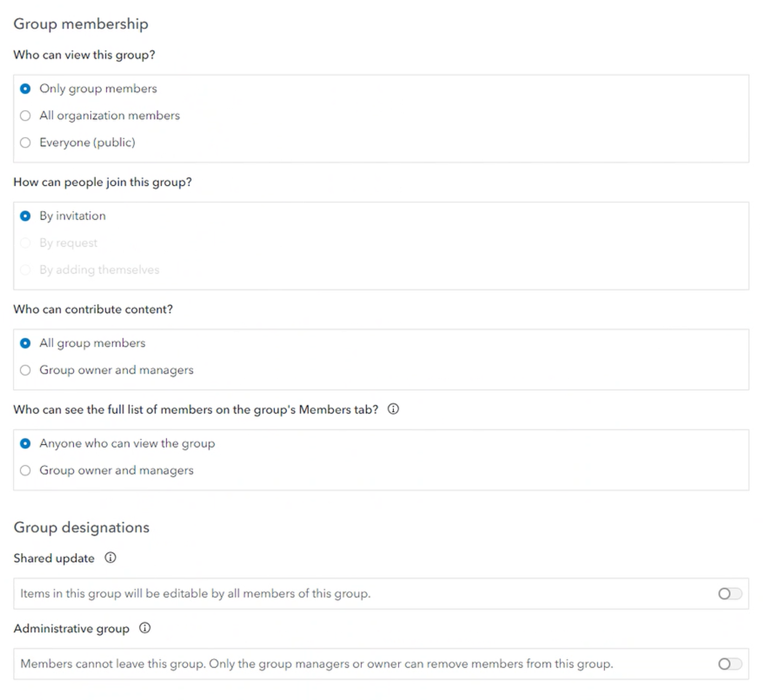The image size is (763, 700).
Task: Choose All organization members option
Action: (25, 115)
